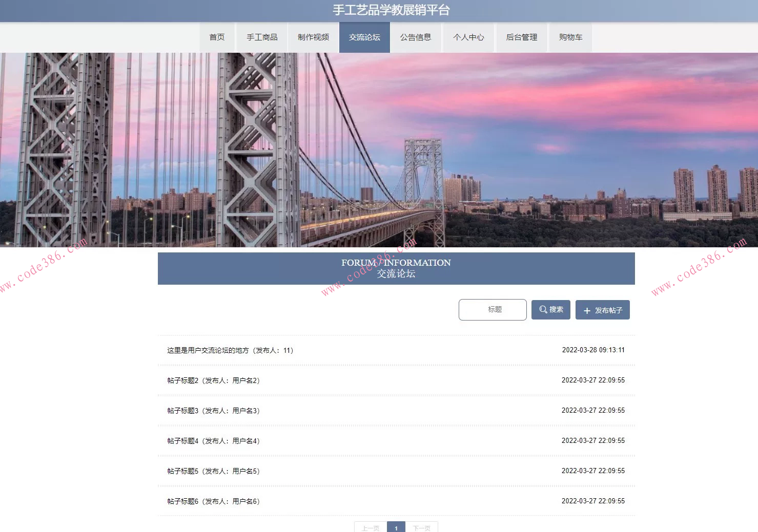Focus the 标题 search input field

click(493, 310)
